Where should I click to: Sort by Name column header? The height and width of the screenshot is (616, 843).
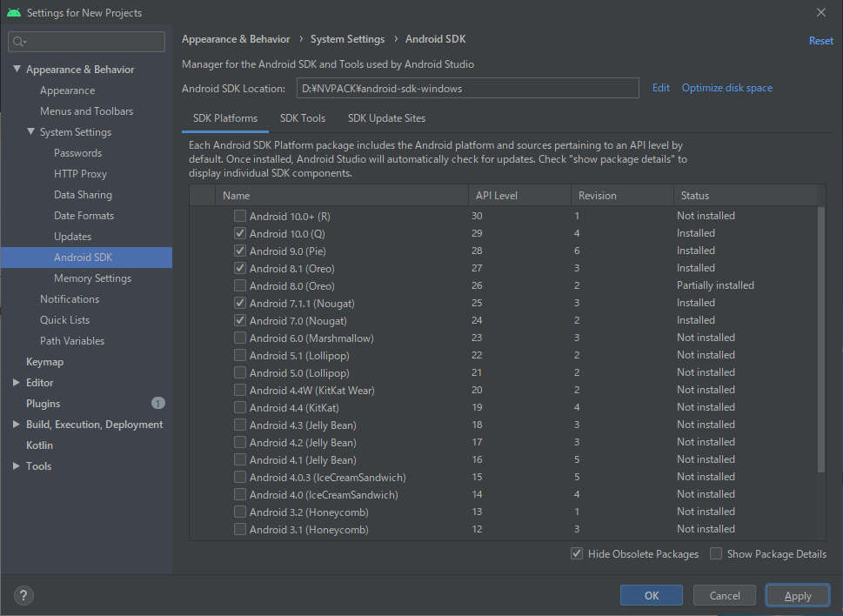coord(342,196)
